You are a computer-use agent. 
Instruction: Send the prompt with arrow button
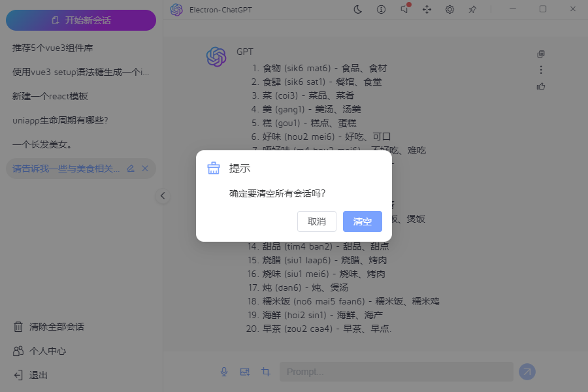(527, 372)
